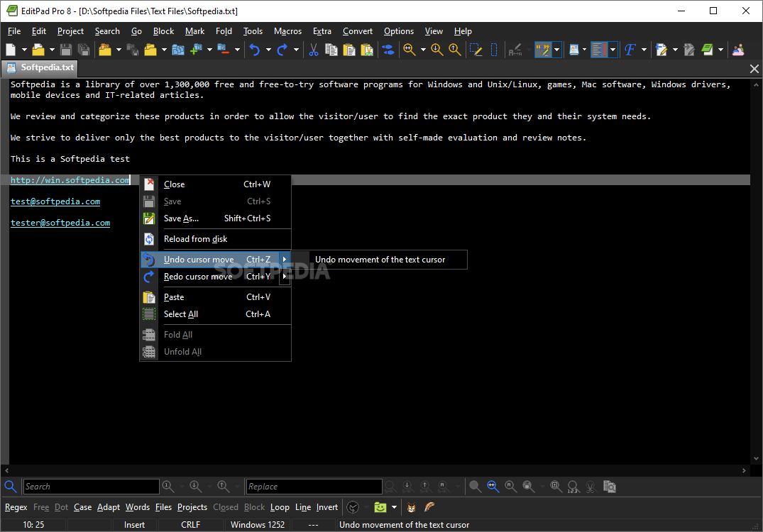
Task: Toggle the Projects search option
Action: pos(192,507)
